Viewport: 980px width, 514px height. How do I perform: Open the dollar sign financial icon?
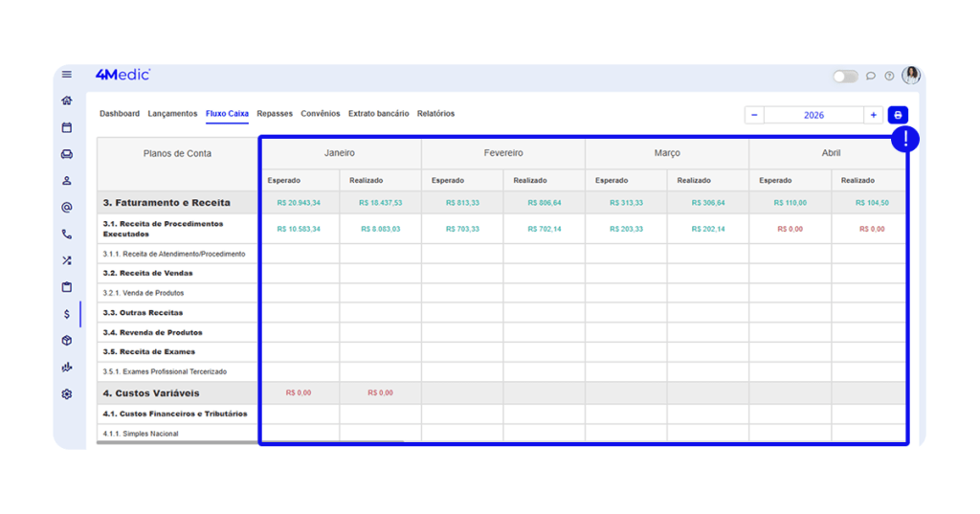pos(67,314)
